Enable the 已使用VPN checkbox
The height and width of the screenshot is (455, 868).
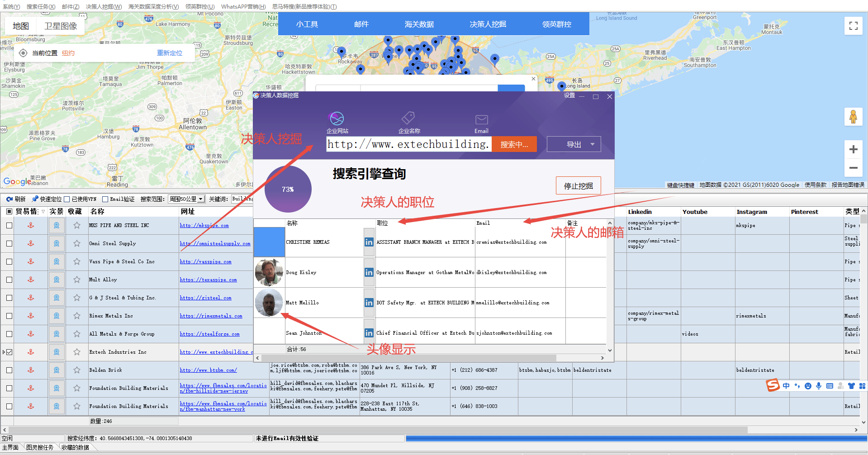(x=67, y=199)
